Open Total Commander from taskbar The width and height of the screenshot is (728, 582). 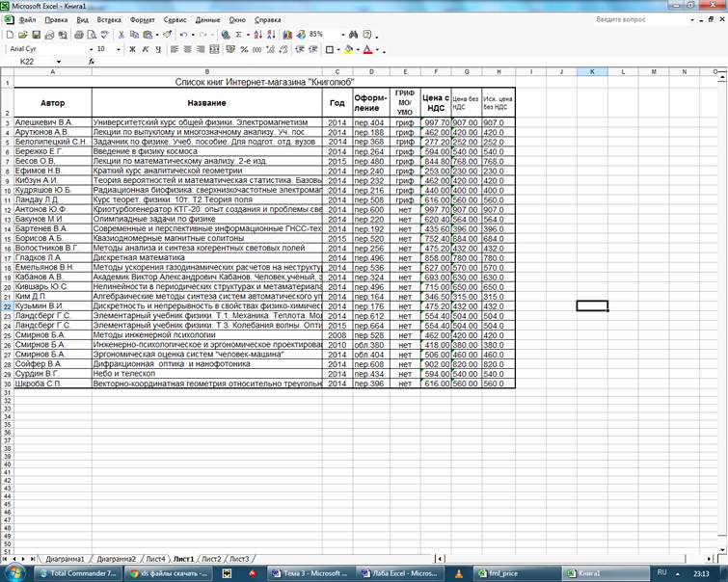click(83, 573)
